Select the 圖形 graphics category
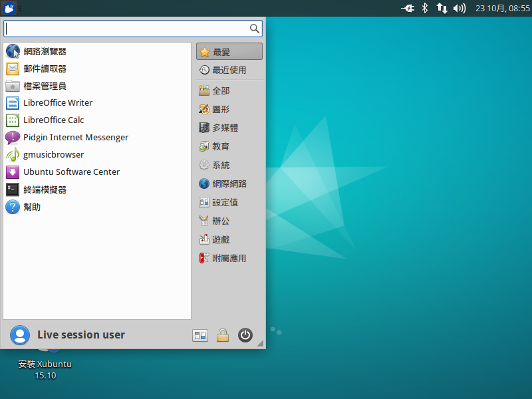Viewport: 532px width, 399px height. tap(229, 109)
